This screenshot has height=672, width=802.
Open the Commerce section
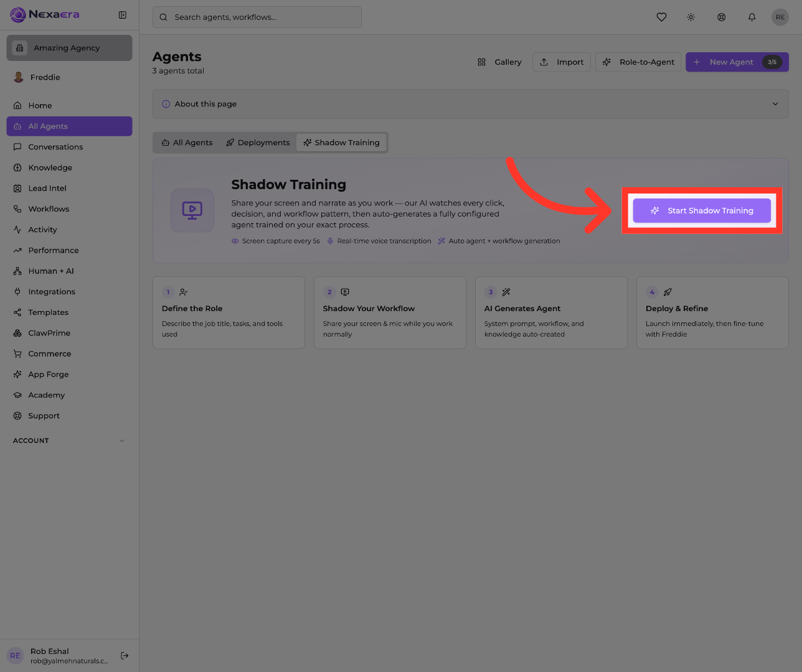69,354
